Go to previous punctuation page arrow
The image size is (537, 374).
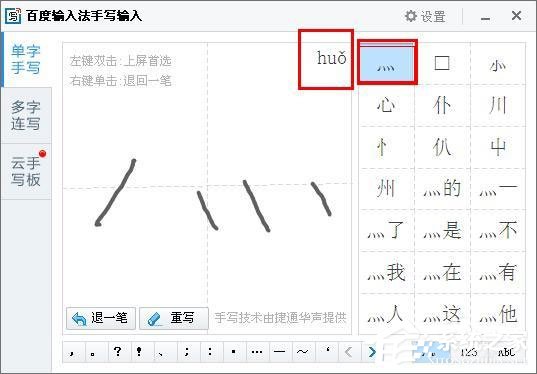(x=349, y=352)
